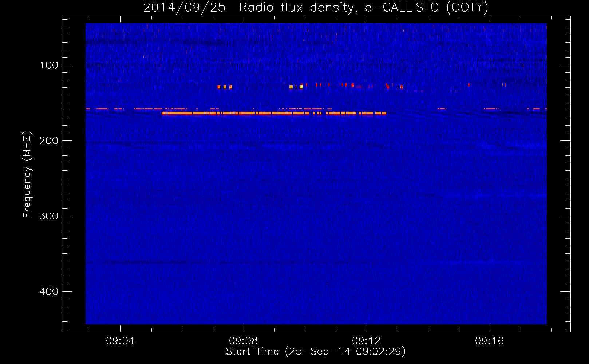Click the long bright red emission band near 165 MHz

point(274,114)
